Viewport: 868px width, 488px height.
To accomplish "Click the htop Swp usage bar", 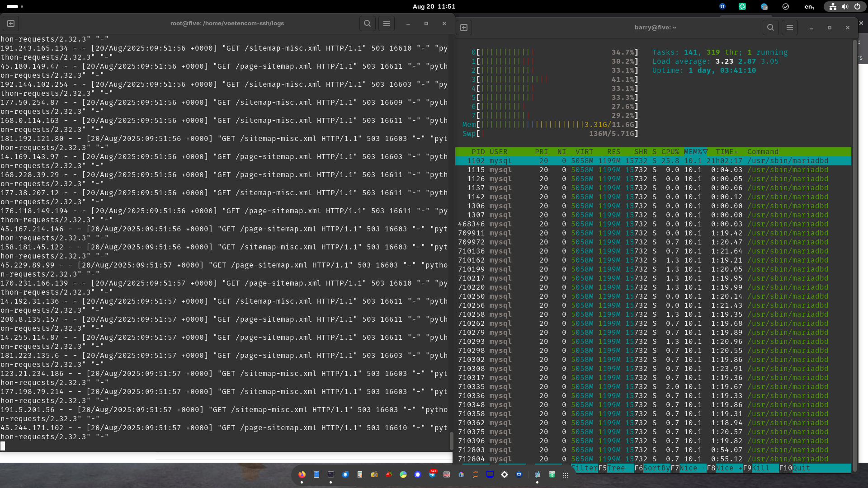I will point(550,134).
